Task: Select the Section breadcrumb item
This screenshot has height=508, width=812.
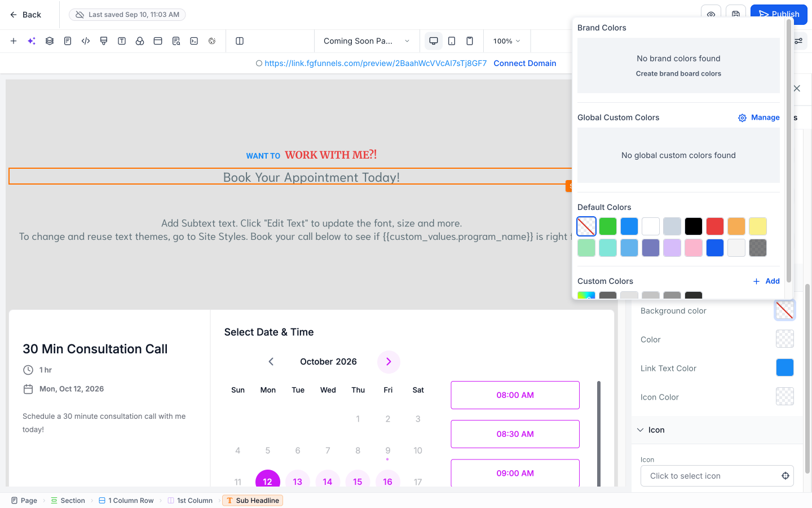Action: [68, 501]
